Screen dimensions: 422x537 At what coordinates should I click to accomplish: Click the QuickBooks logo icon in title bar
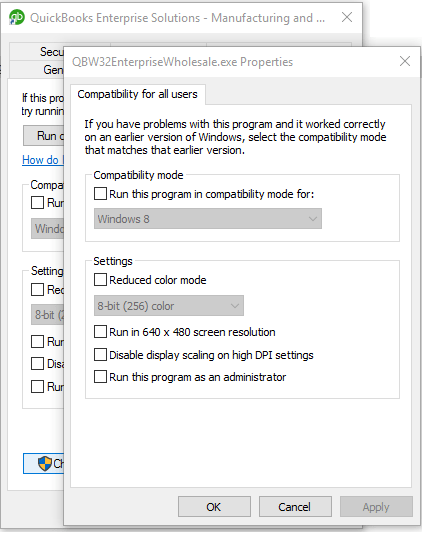(17, 17)
